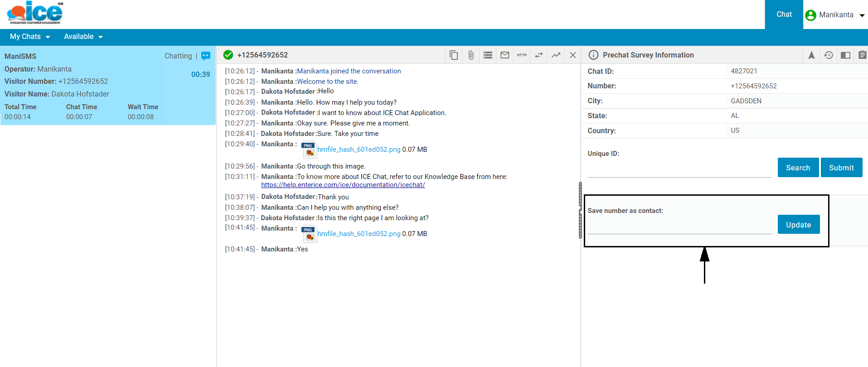Image resolution: width=868 pixels, height=367 pixels.
Task: Click the transfer chat arrows icon
Action: tap(539, 55)
